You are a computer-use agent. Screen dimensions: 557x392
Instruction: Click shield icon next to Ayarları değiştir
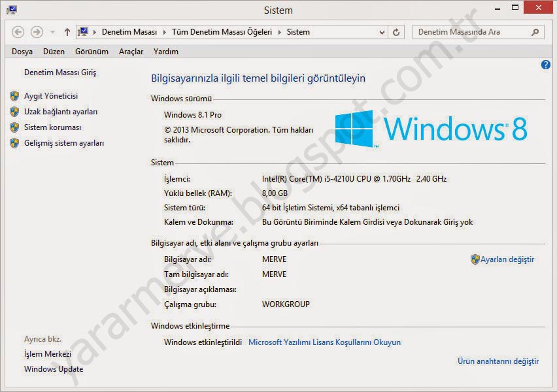pos(475,259)
